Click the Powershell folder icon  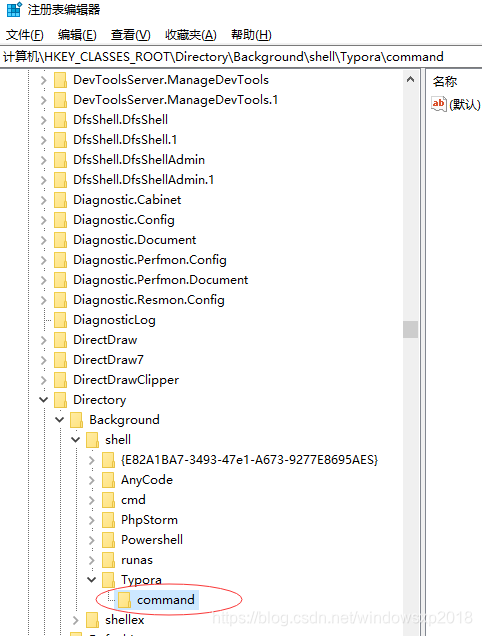108,540
